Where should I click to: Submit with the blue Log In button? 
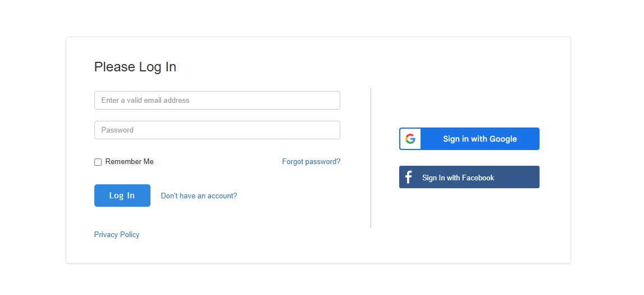tap(122, 196)
